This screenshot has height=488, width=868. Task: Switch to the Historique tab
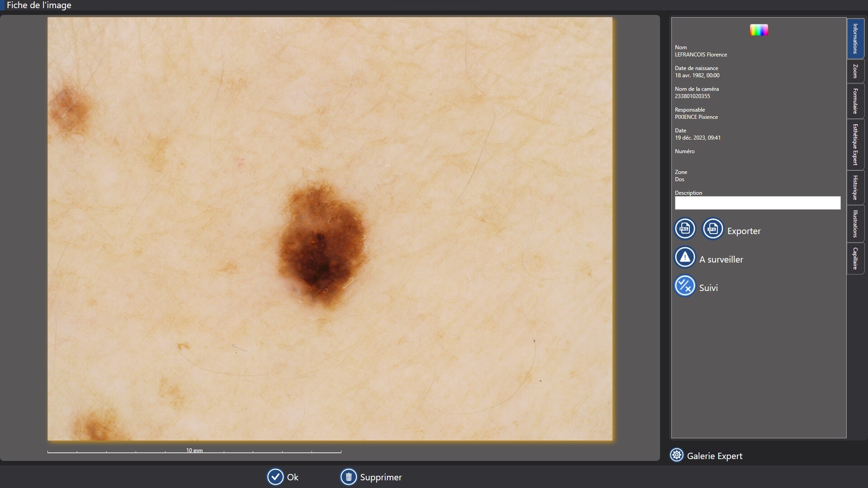pos(855,188)
